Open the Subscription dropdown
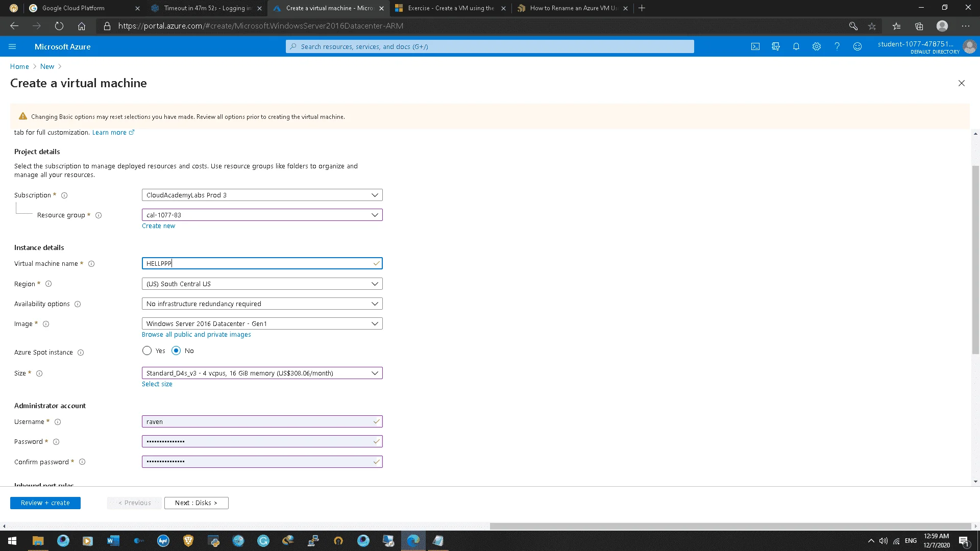Image resolution: width=980 pixels, height=551 pixels. pyautogui.click(x=262, y=195)
